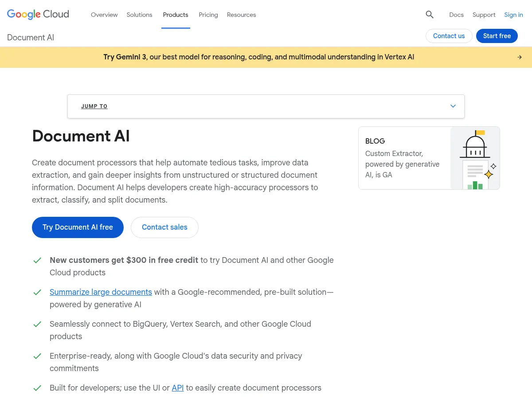The height and width of the screenshot is (399, 532).
Task: Open the Custom Extractor blog card
Action: pos(429,158)
